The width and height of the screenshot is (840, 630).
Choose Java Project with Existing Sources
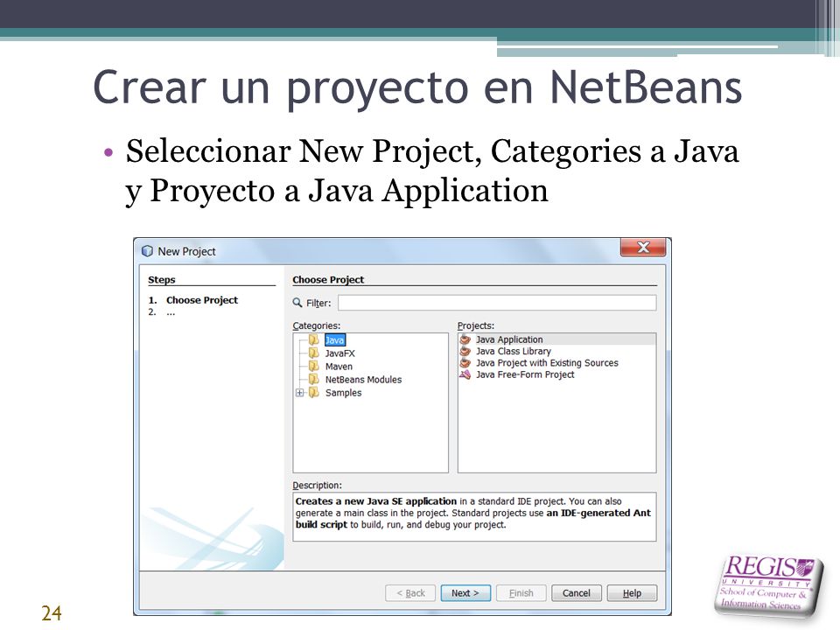547,362
